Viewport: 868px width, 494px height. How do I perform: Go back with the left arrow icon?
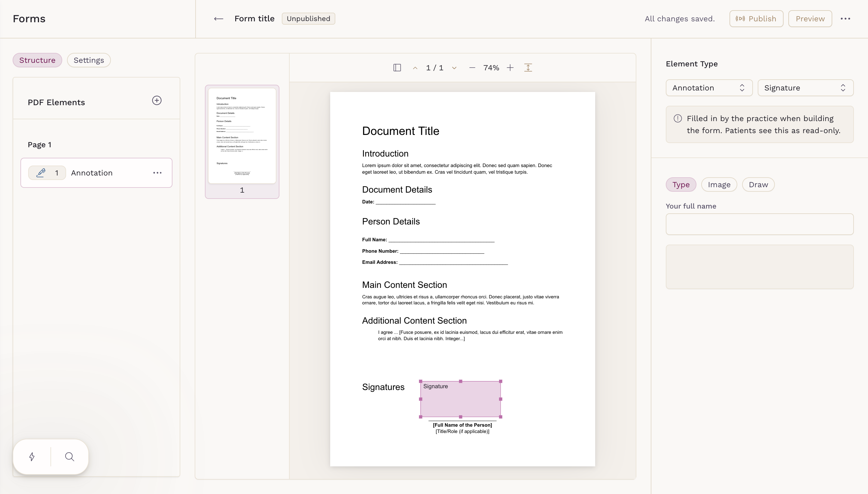click(x=218, y=19)
